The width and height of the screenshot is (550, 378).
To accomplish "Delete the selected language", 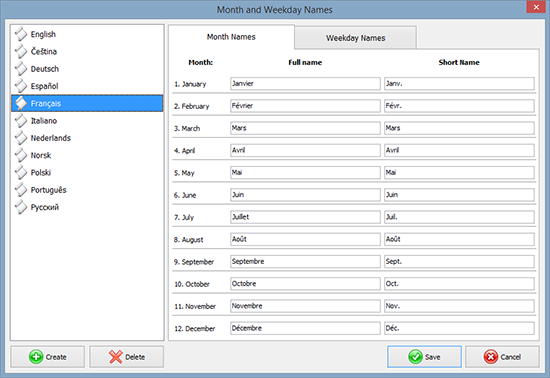I will click(x=126, y=357).
